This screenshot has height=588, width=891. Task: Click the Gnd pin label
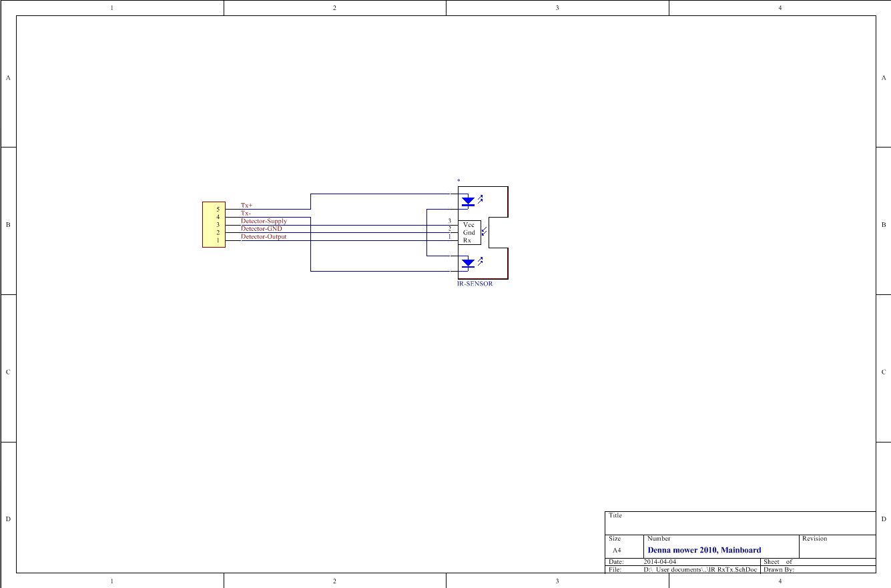469,232
